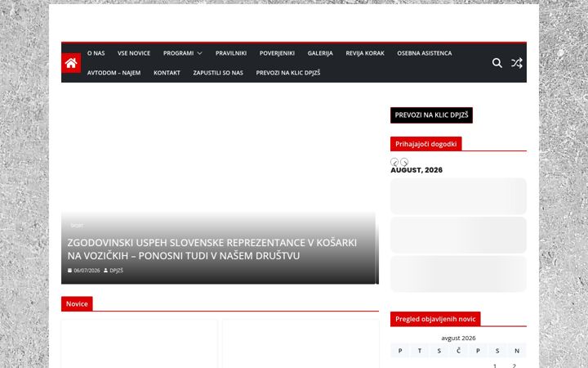Click the Novice section heading
This screenshot has width=588, height=368.
[77, 303]
